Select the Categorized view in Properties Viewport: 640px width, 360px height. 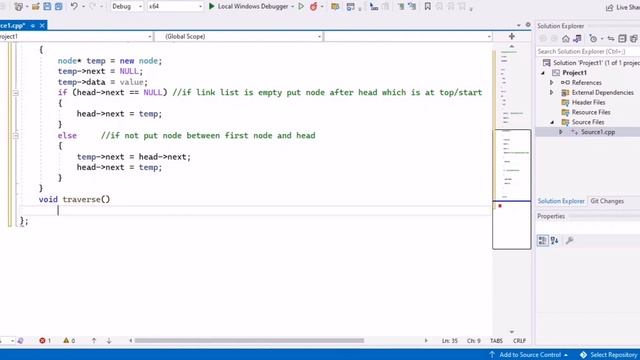click(542, 240)
